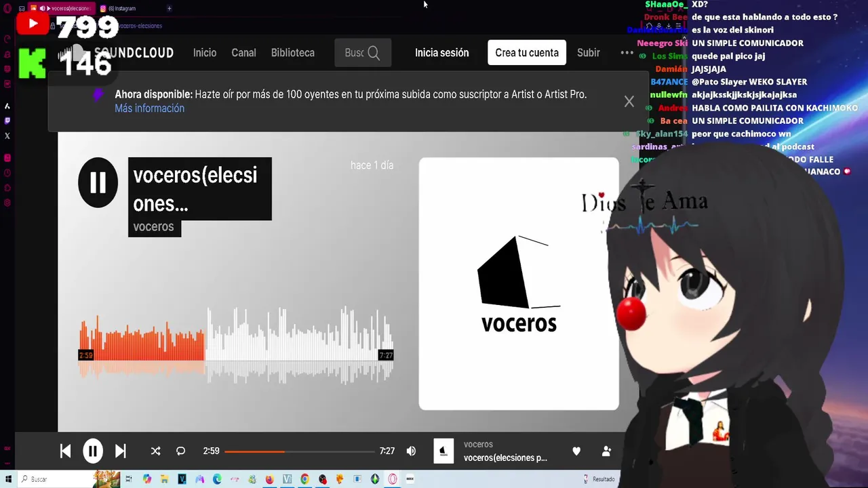Screen dimensions: 868x488
Task: Open X in the Opera sidebar
Action: [x=7, y=136]
